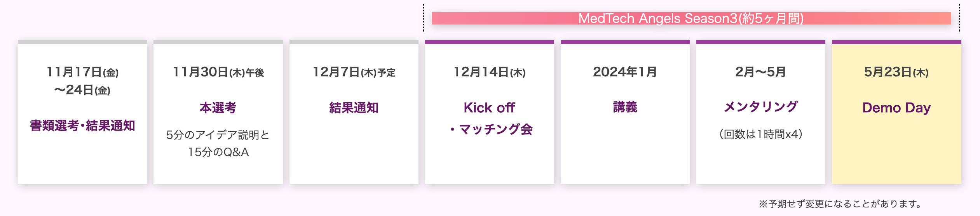The height and width of the screenshot is (216, 980).
Task: Click the MedTech Angels Season3 pink banner
Action: coord(691,18)
